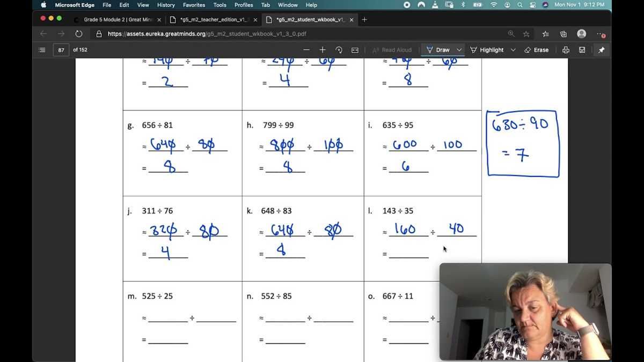Open the Wi-Fi menu
Screen dimensions: 644x362
pyautogui.click(x=494, y=5)
